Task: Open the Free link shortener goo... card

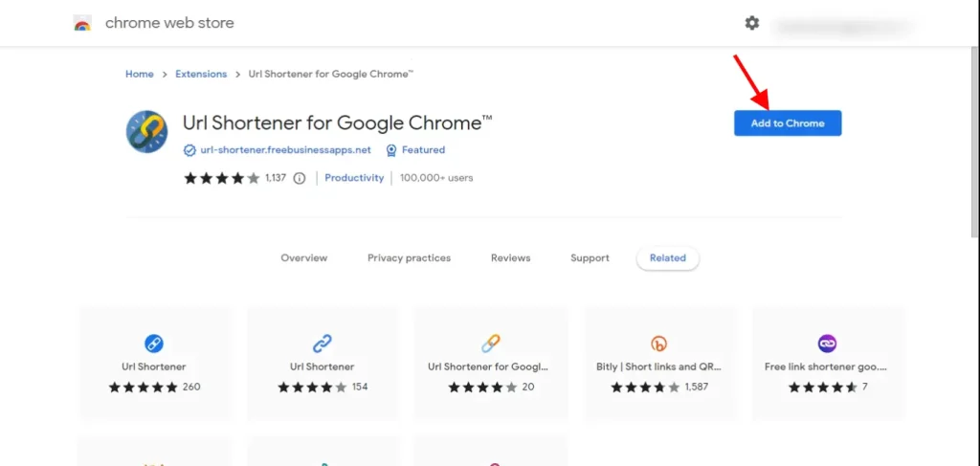Action: pyautogui.click(x=828, y=363)
